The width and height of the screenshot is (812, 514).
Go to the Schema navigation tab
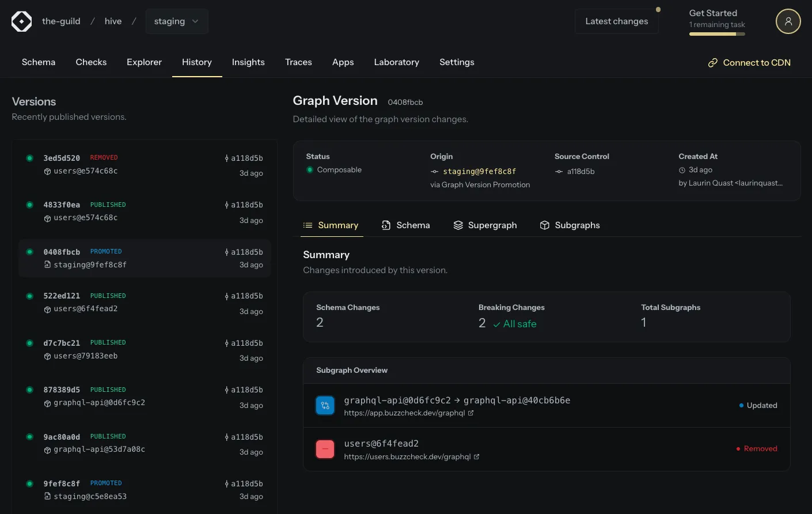click(x=39, y=62)
